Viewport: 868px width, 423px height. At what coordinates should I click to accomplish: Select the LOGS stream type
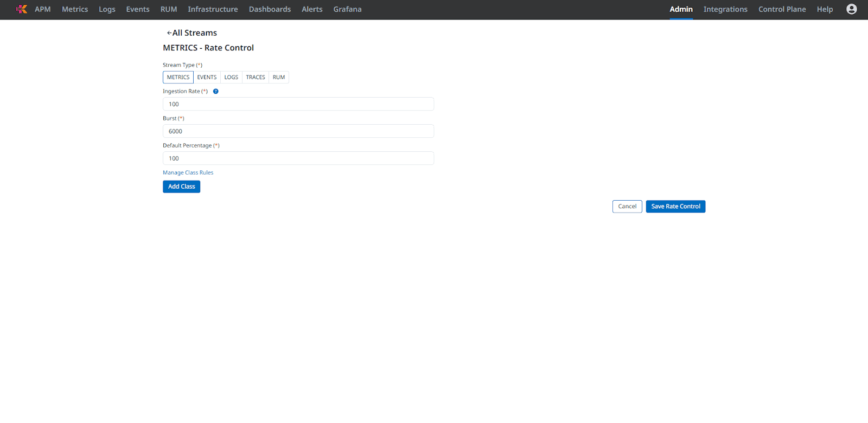pos(231,78)
